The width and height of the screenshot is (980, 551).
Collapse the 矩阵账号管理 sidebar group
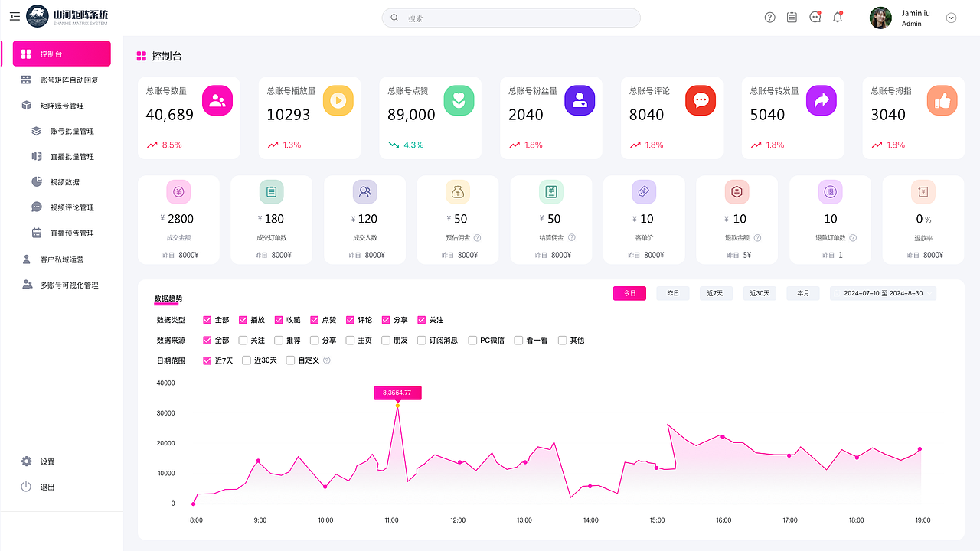click(x=61, y=106)
